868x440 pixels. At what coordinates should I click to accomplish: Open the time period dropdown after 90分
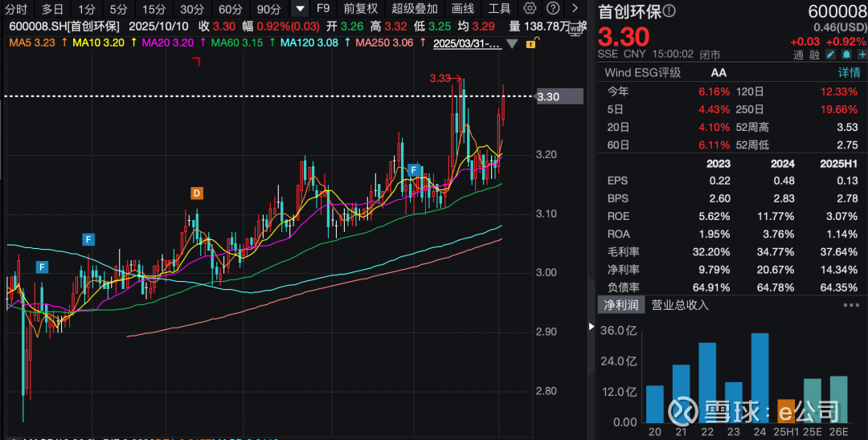[300, 9]
